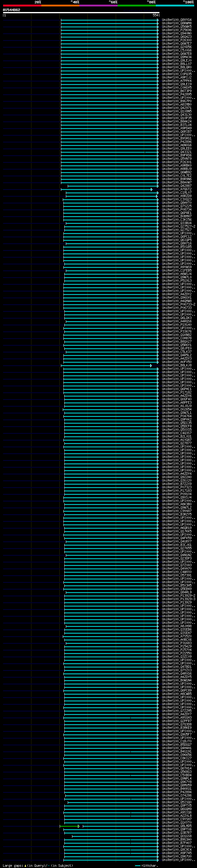Click the white query sequence bar
This screenshot has height=868, width=197.
click(81, 13)
